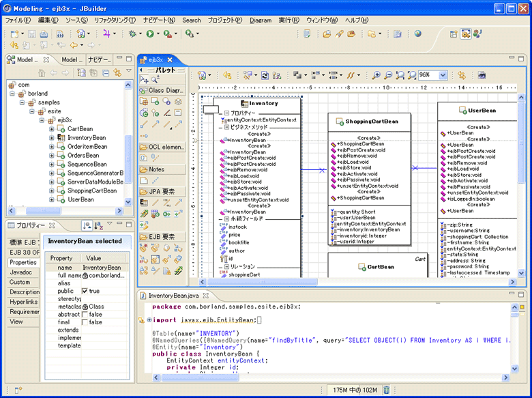Collapse the ejb3x tree node

42,120
